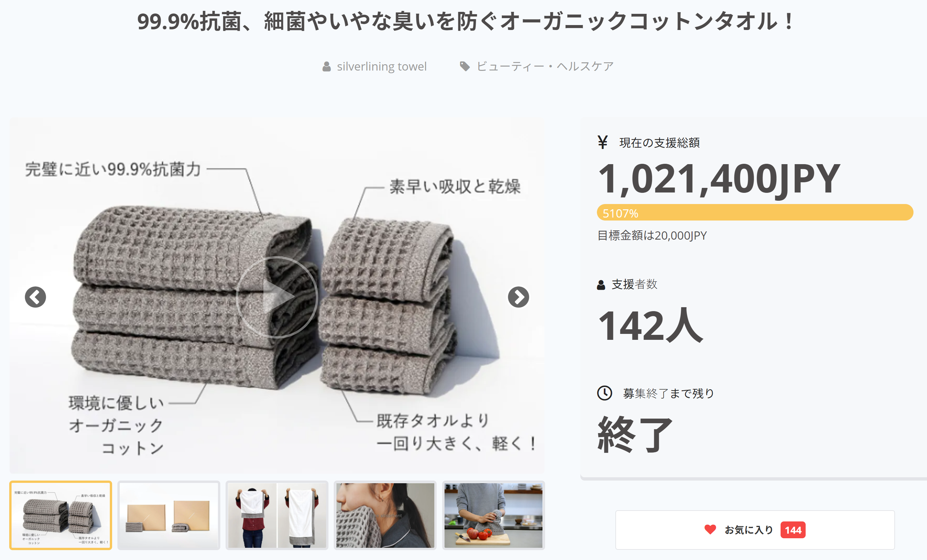Click the clock icon for time remaining

(604, 393)
